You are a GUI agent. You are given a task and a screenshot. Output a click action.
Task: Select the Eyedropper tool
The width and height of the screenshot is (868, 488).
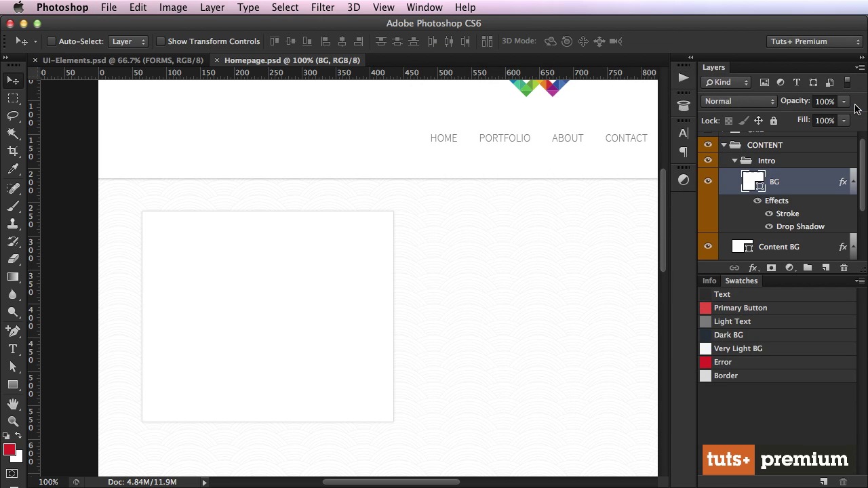coord(13,169)
